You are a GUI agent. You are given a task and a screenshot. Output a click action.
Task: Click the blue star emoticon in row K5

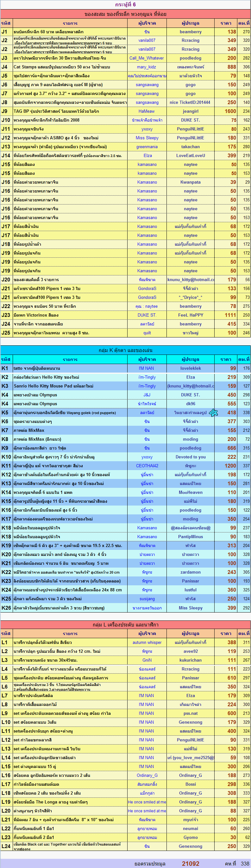pyautogui.click(x=213, y=412)
